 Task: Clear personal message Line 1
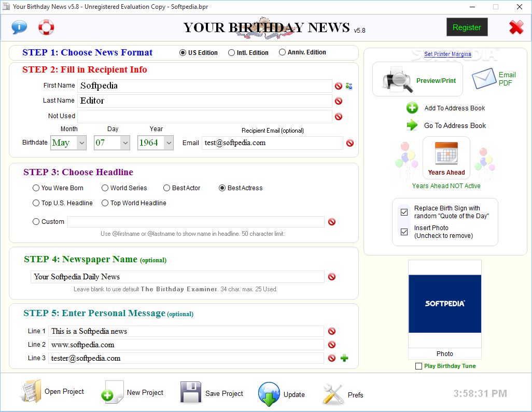point(332,331)
